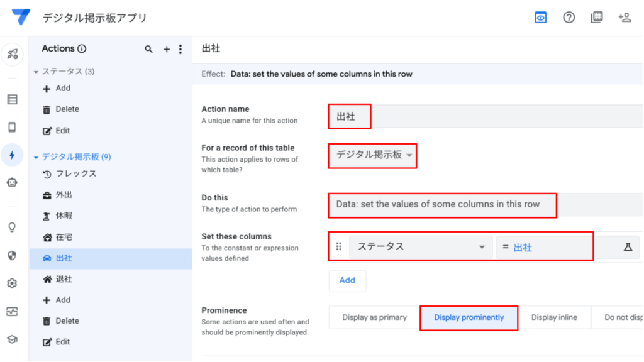Select Delete action under ステータス group
Viewport: 644px width, 362px height.
pos(61,109)
